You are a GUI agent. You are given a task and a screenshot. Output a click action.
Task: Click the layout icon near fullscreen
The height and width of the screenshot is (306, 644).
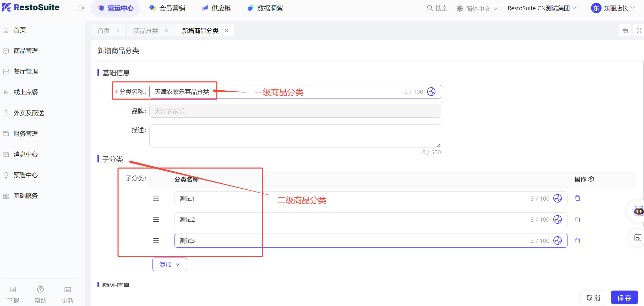[x=625, y=31]
